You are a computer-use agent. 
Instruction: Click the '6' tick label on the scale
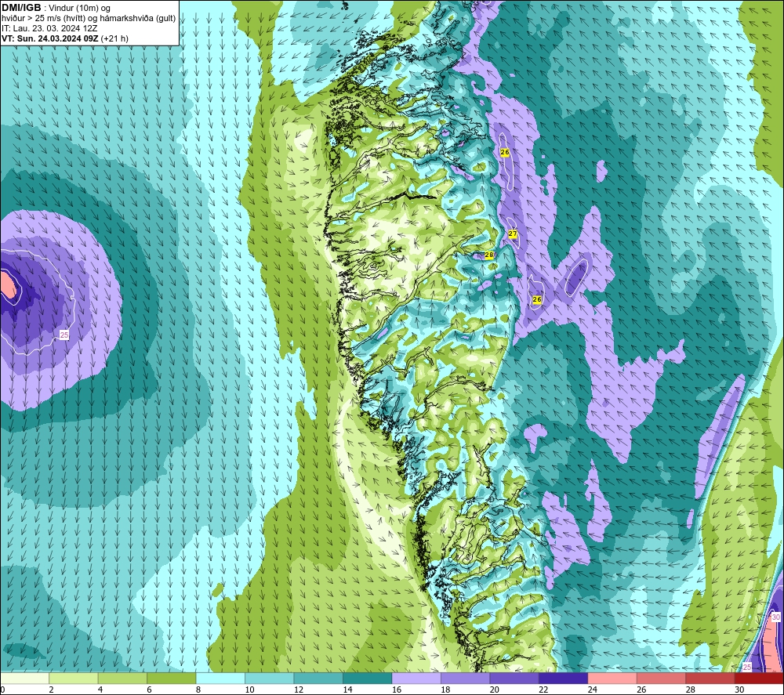point(150,690)
